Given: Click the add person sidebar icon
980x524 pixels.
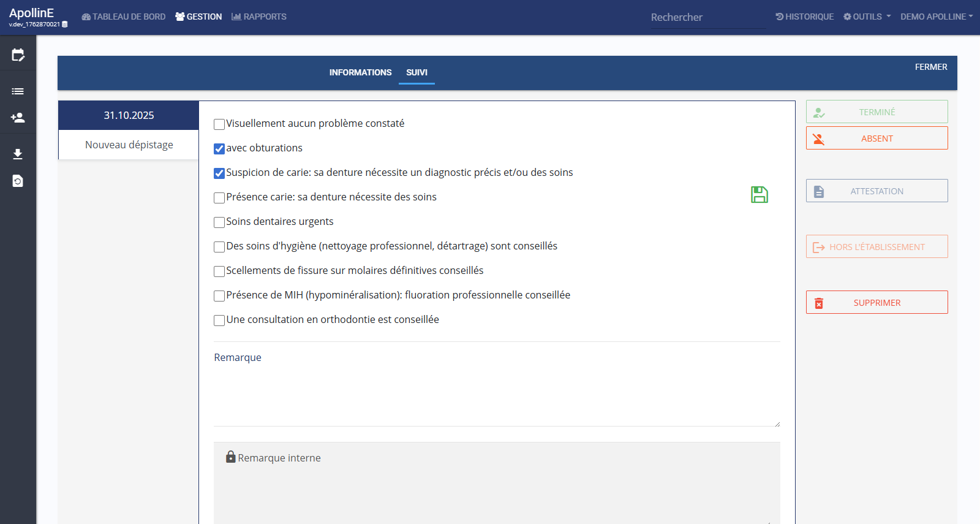Looking at the screenshot, I should tap(18, 118).
